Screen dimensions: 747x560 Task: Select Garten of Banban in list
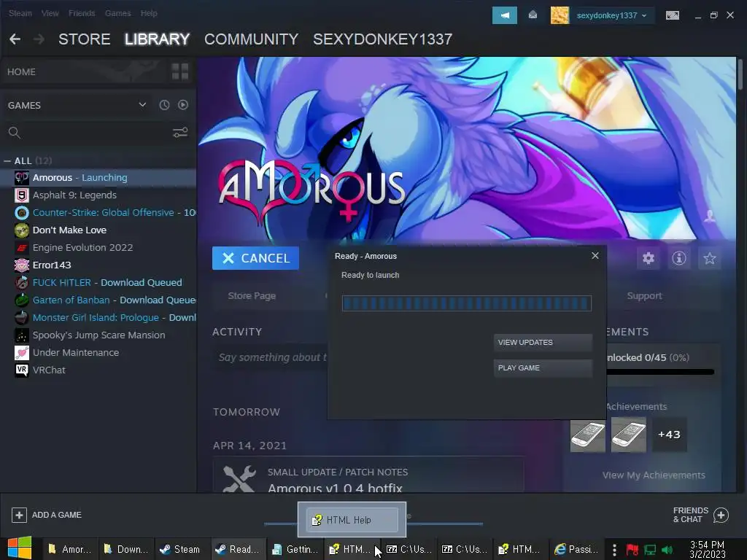coord(98,300)
